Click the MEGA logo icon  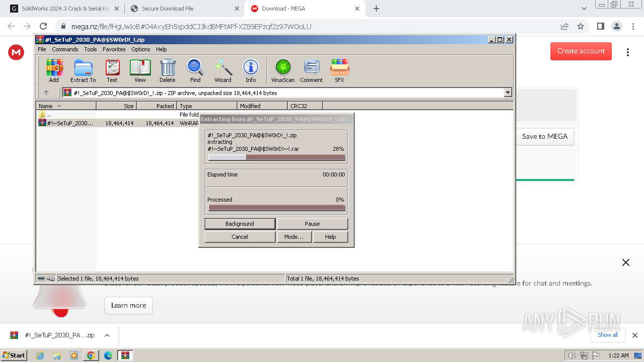(16, 52)
